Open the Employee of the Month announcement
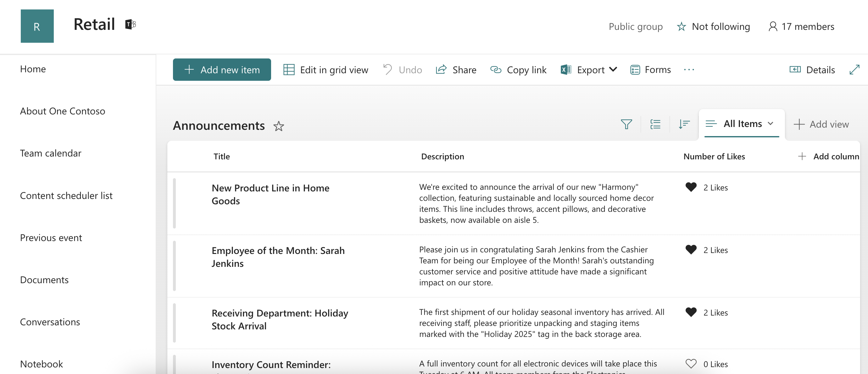This screenshot has width=868, height=374. [278, 257]
